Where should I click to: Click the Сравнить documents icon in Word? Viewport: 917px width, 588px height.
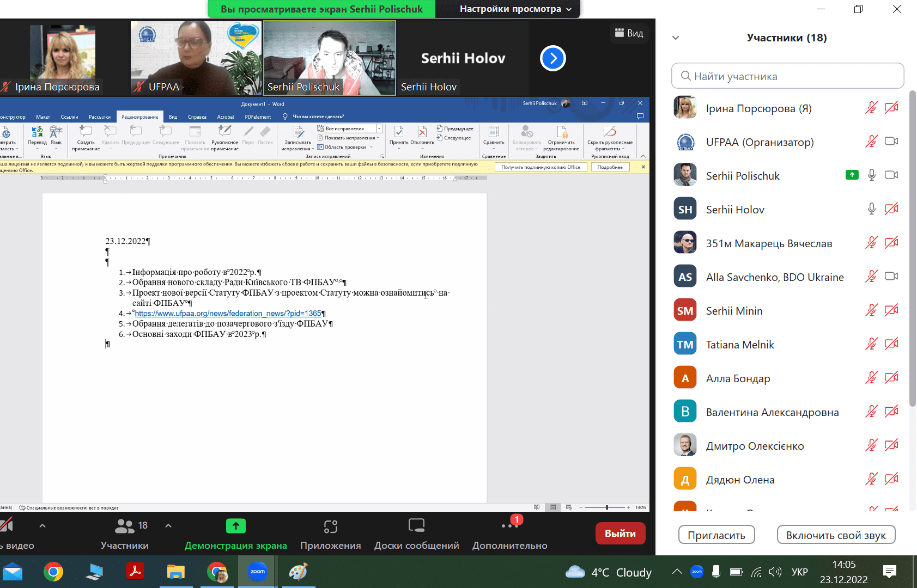494,131
